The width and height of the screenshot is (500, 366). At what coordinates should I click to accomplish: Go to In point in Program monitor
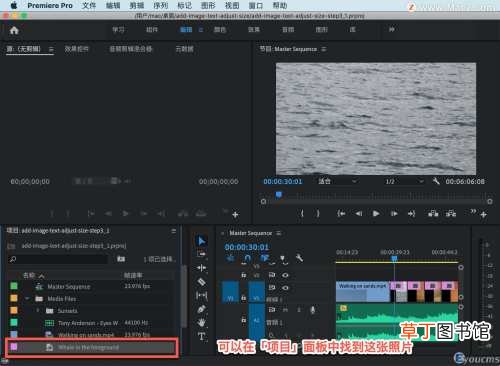point(341,214)
